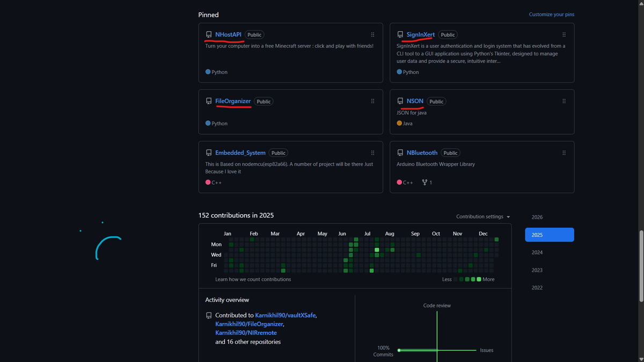Click the fork count icon on NBluetooth
Image resolution: width=644 pixels, height=362 pixels.
click(x=425, y=183)
